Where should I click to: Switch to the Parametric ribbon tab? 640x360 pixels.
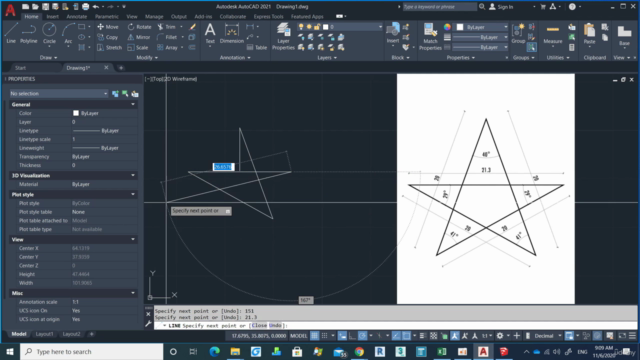107,17
